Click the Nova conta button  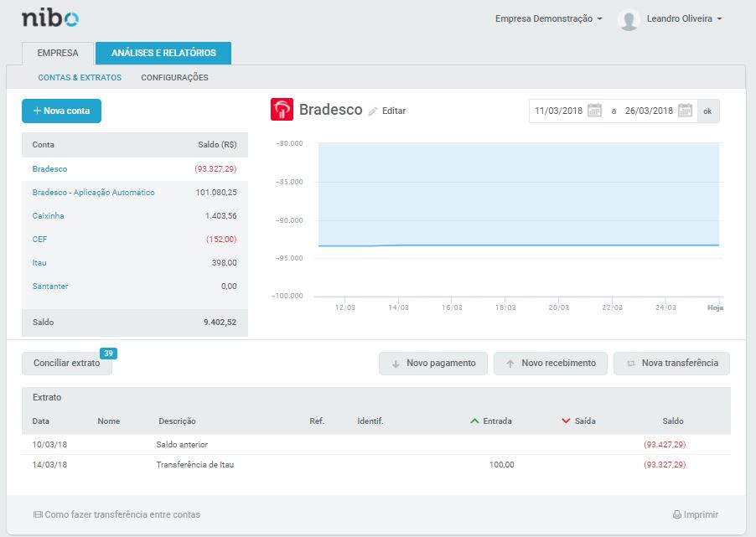(61, 111)
